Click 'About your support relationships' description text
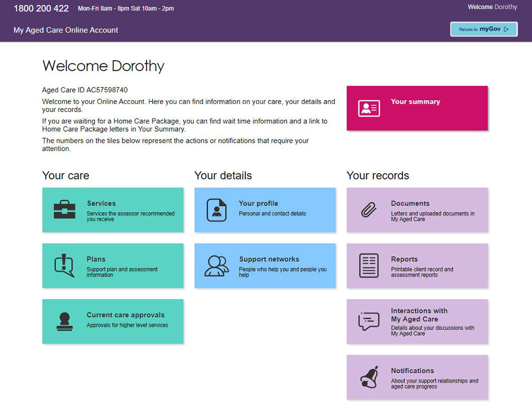 click(x=435, y=383)
